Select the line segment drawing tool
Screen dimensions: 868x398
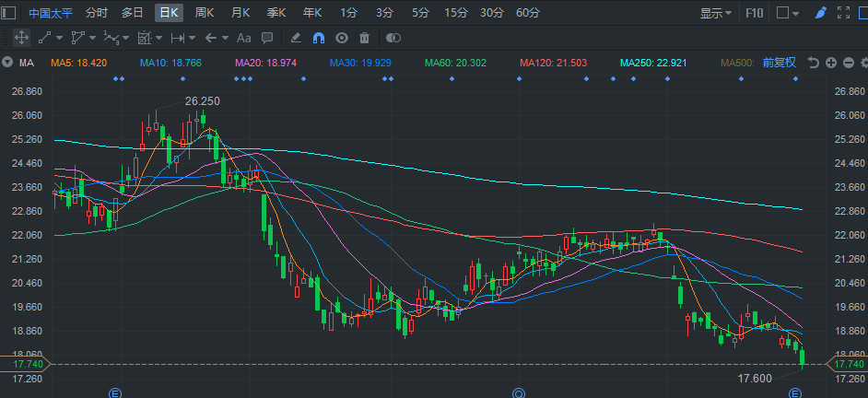[x=44, y=38]
